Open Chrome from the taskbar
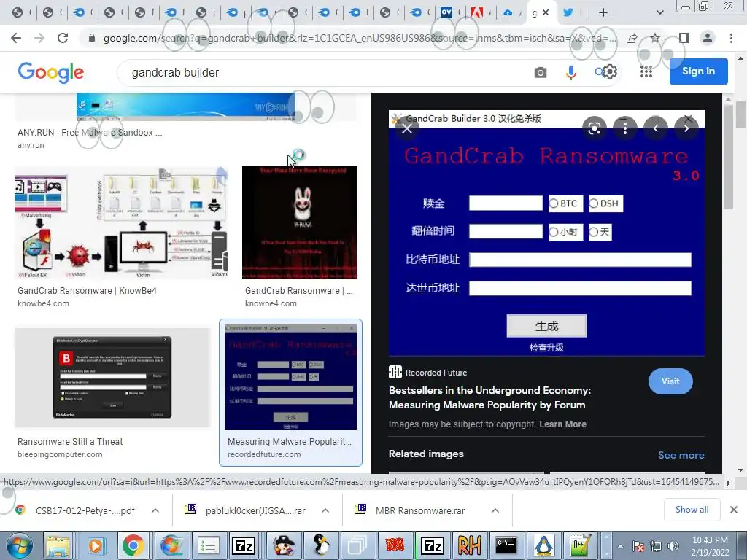This screenshot has width=747, height=560. [133, 545]
